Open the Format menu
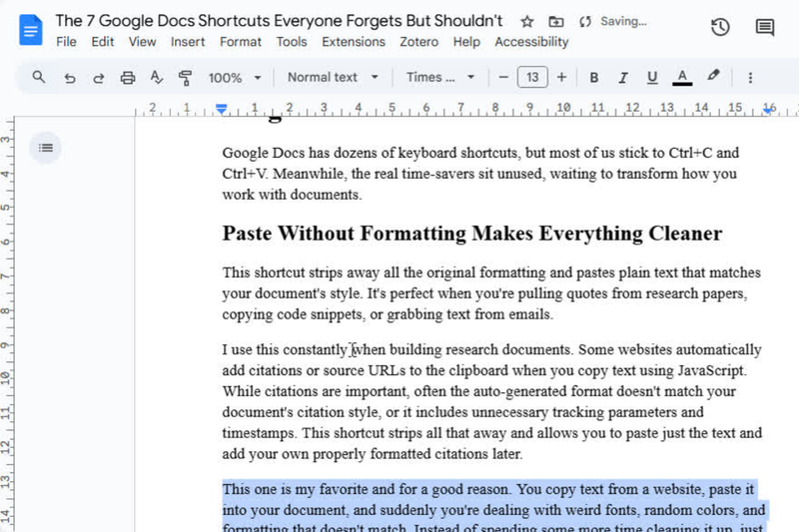The height and width of the screenshot is (532, 799). coord(241,42)
